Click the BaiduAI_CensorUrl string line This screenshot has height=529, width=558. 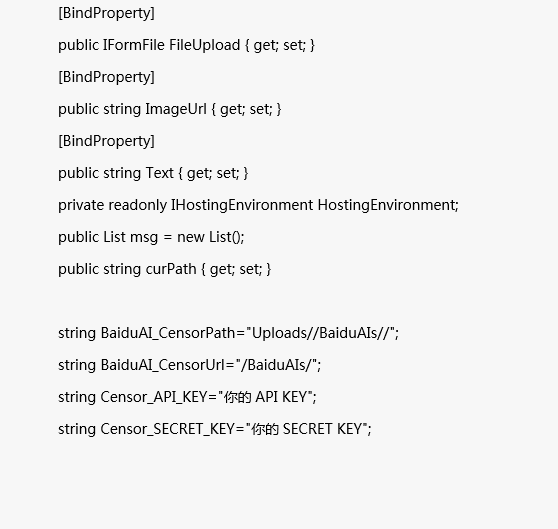coord(190,366)
